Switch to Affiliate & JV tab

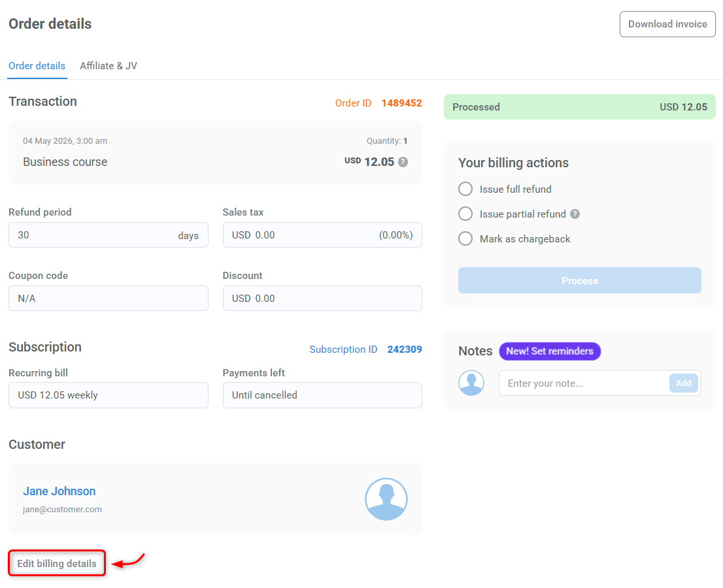coord(109,66)
